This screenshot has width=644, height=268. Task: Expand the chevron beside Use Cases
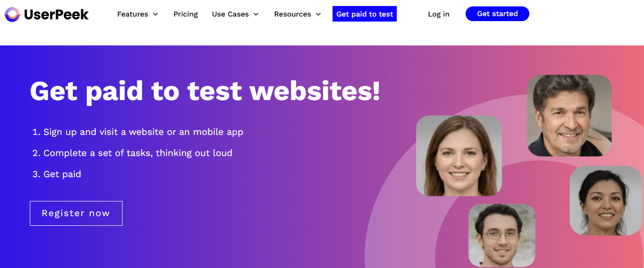[x=256, y=14]
